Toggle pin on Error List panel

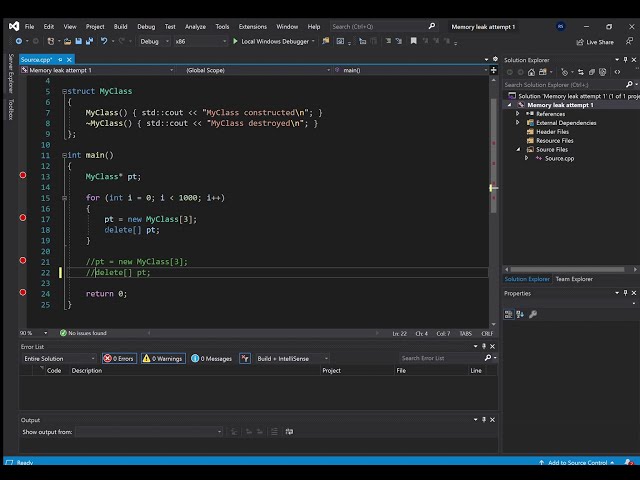click(484, 346)
